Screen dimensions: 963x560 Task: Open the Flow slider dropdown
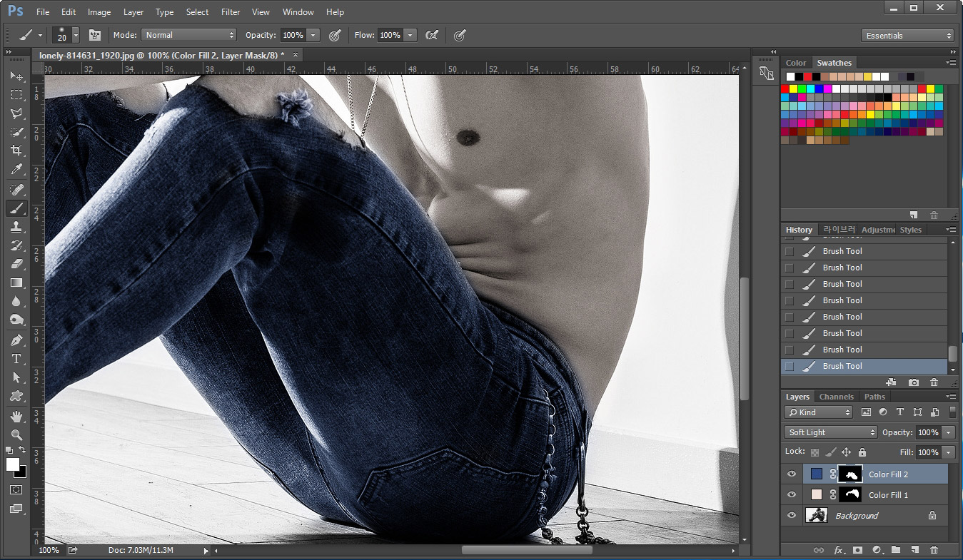[410, 35]
